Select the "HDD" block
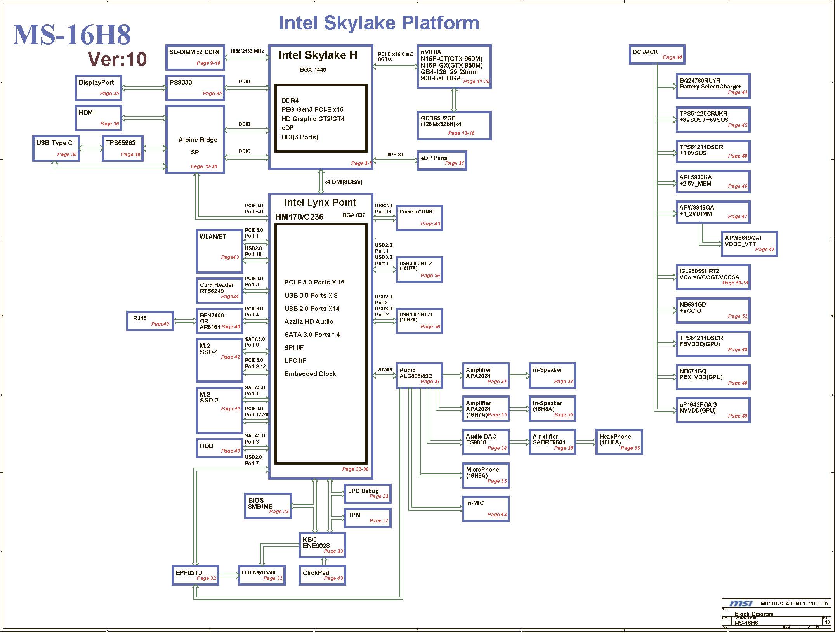 [219, 448]
